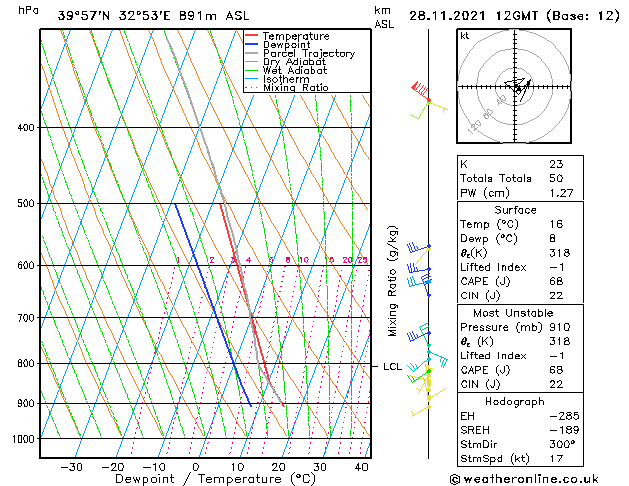Click the hodograph wind plot
The image size is (629, 486).
tap(514, 86)
